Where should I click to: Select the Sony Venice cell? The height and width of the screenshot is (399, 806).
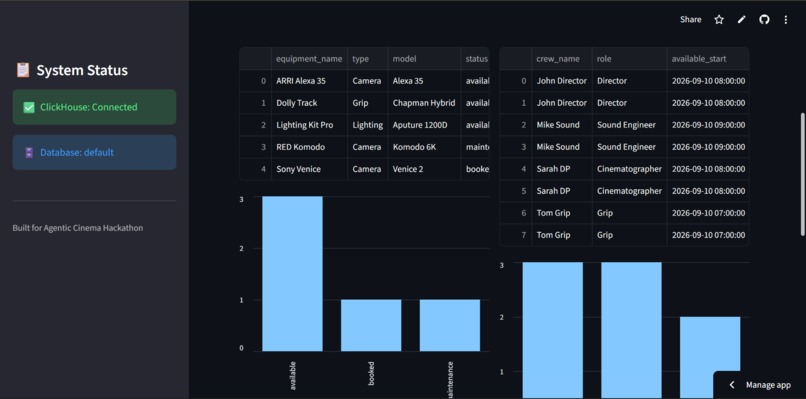309,169
